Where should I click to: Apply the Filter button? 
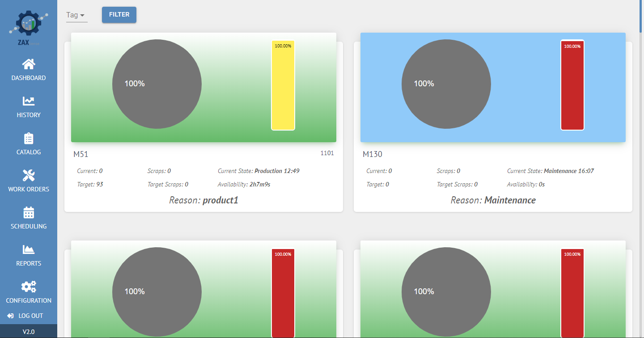[119, 15]
